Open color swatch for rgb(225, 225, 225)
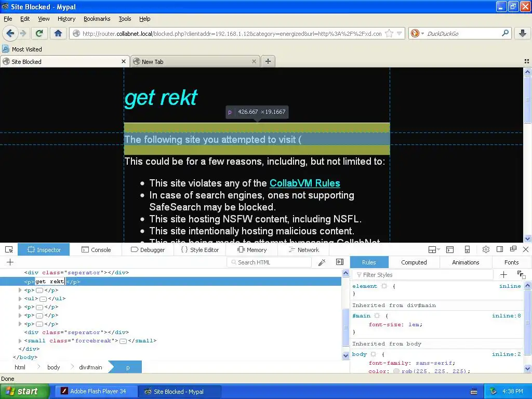The image size is (532, 399). click(396, 371)
